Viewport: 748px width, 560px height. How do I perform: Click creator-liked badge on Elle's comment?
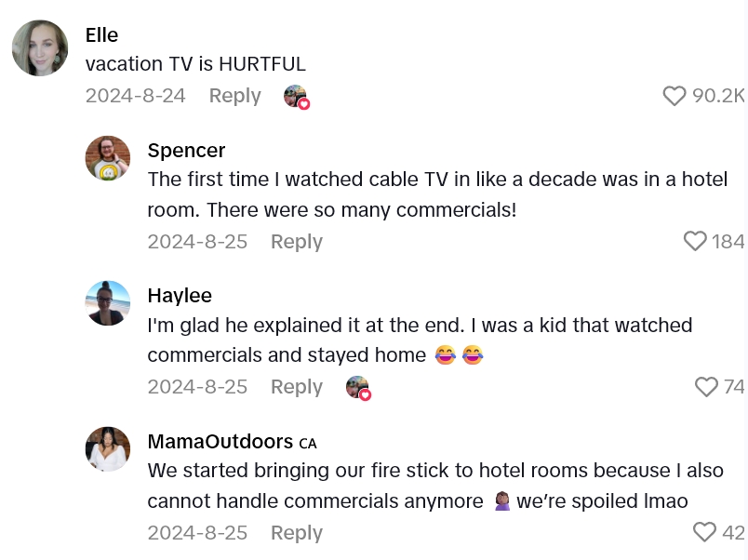296,97
